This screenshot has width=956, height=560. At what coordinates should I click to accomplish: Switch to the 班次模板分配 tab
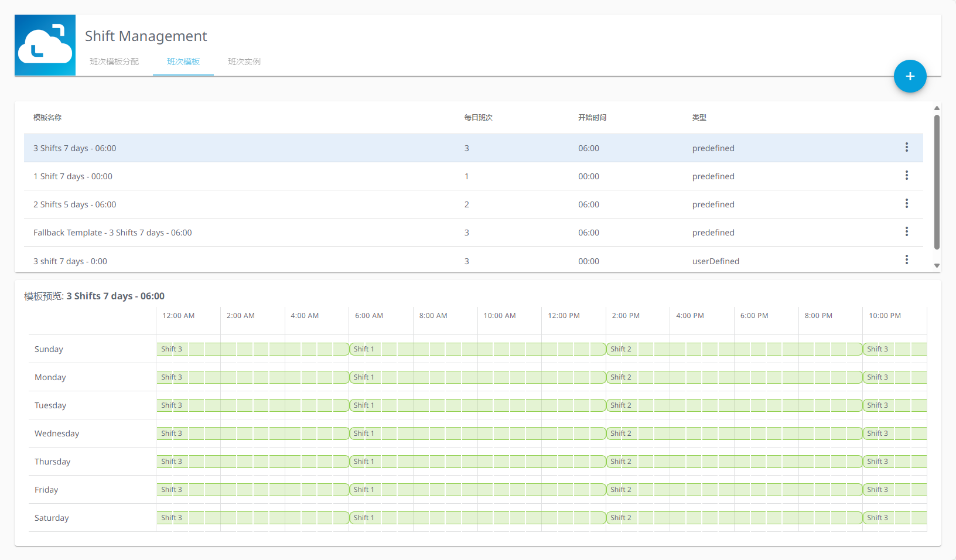pyautogui.click(x=114, y=62)
